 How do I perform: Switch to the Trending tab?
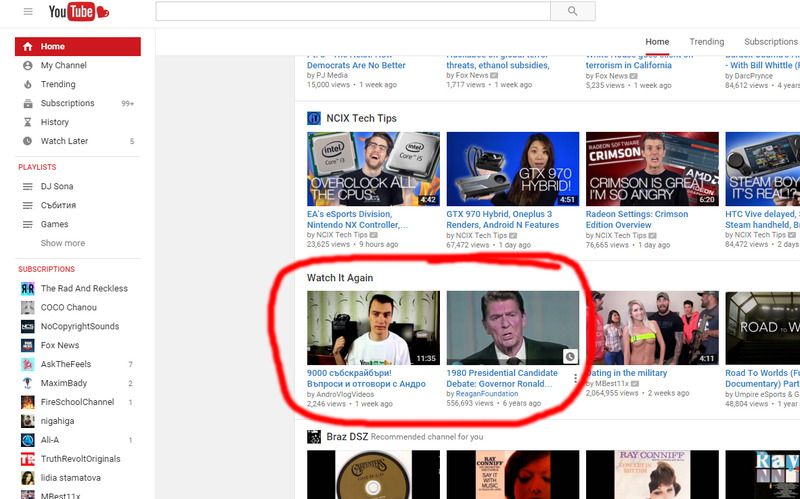(707, 42)
